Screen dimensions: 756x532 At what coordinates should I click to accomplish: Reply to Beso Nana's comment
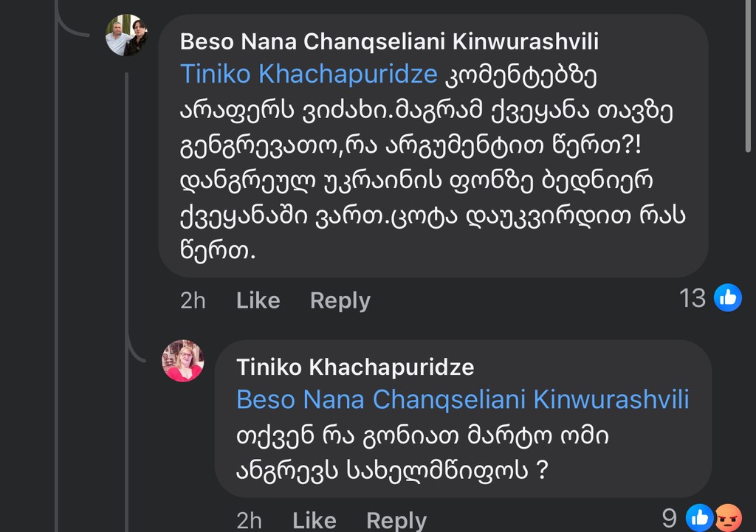coord(340,300)
